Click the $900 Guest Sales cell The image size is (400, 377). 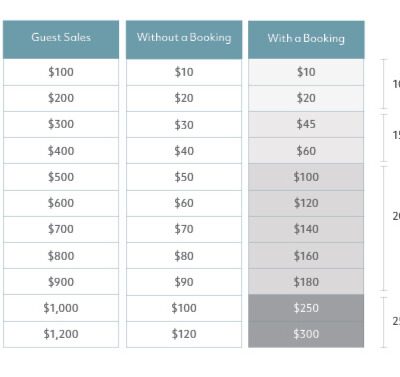point(61,282)
